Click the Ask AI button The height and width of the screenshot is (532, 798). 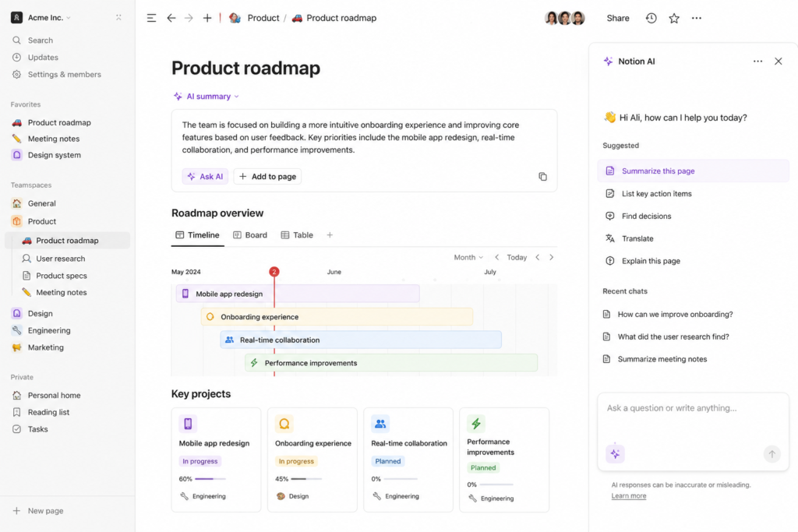coord(205,177)
